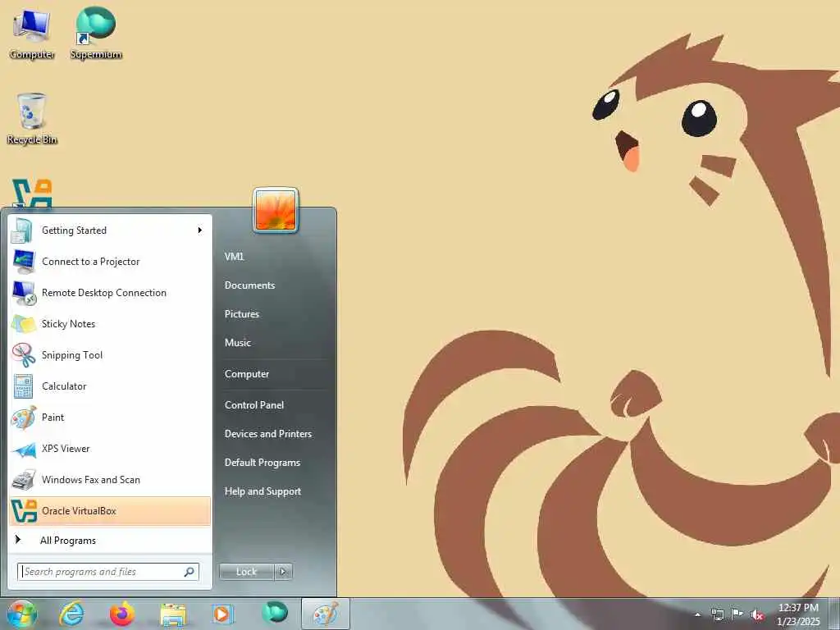This screenshot has width=840, height=630.
Task: Click the Remote Desktop Connection icon
Action: point(24,293)
